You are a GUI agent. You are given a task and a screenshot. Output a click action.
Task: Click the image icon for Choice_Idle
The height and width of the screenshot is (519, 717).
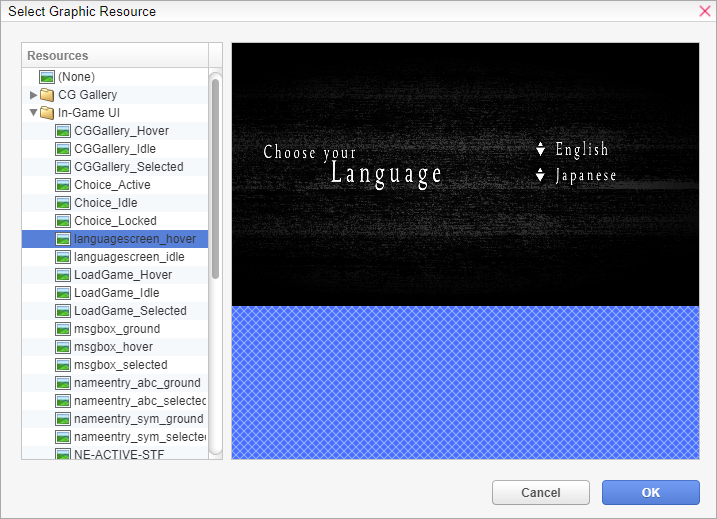[63, 203]
